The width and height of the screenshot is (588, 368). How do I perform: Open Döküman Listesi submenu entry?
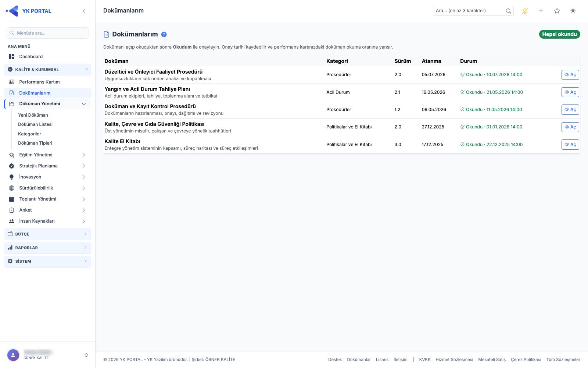[x=35, y=124]
